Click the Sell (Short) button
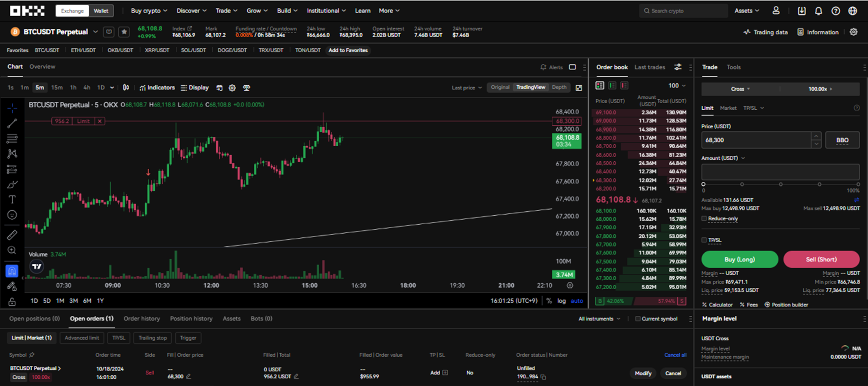The width and height of the screenshot is (868, 386). click(x=821, y=259)
